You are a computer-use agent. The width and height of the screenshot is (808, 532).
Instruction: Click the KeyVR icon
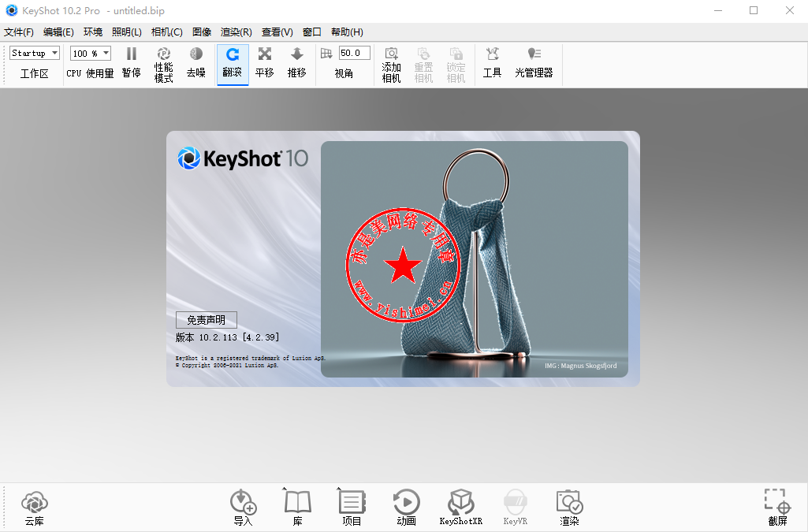516,508
